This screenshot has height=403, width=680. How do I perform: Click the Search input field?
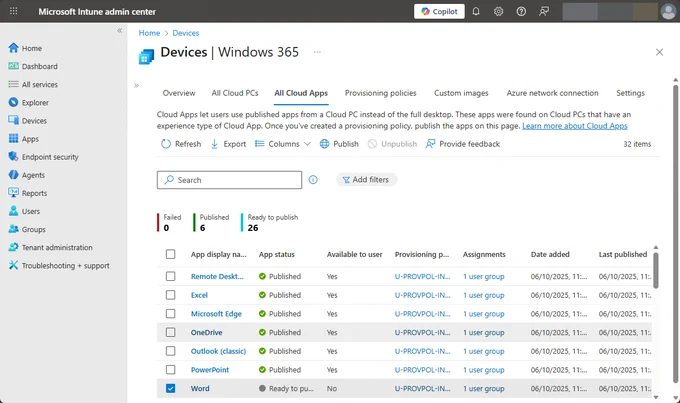(229, 180)
